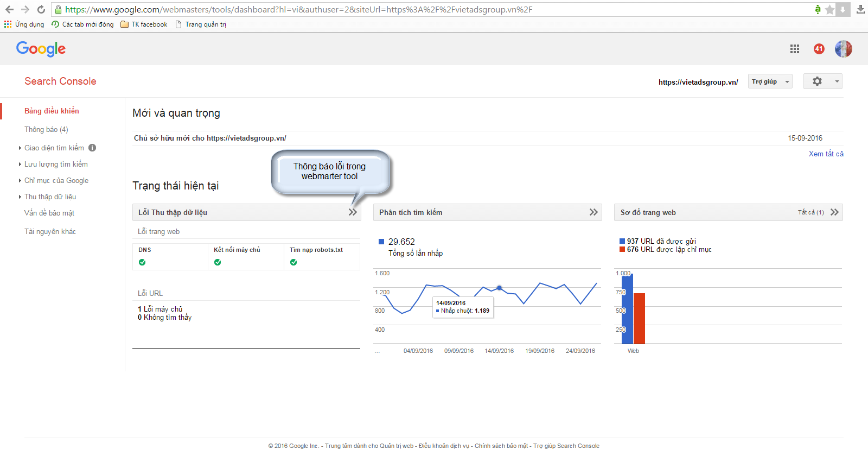Click the blue Tổng số lần nhấp swatch
The width and height of the screenshot is (868, 449).
click(x=381, y=242)
